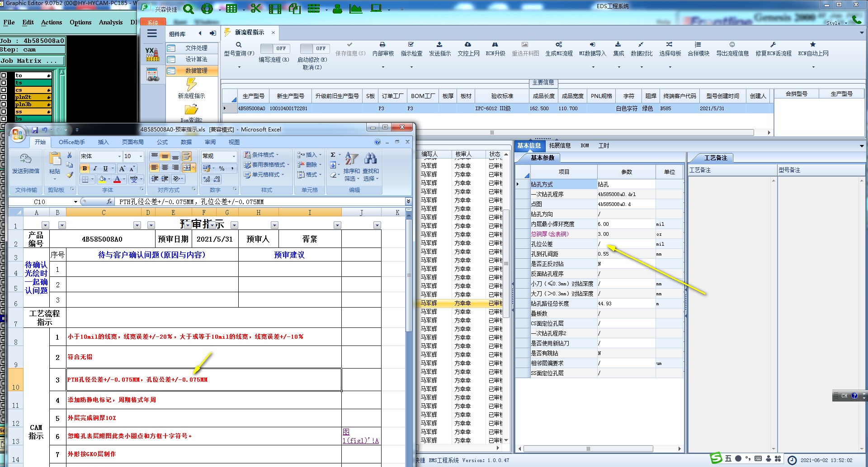868x467 pixels.
Task: Open Excel font size dropdown
Action: (141, 156)
